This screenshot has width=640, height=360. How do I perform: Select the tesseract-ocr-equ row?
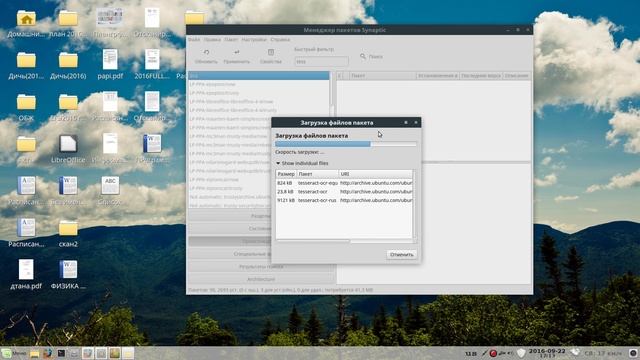pos(344,183)
